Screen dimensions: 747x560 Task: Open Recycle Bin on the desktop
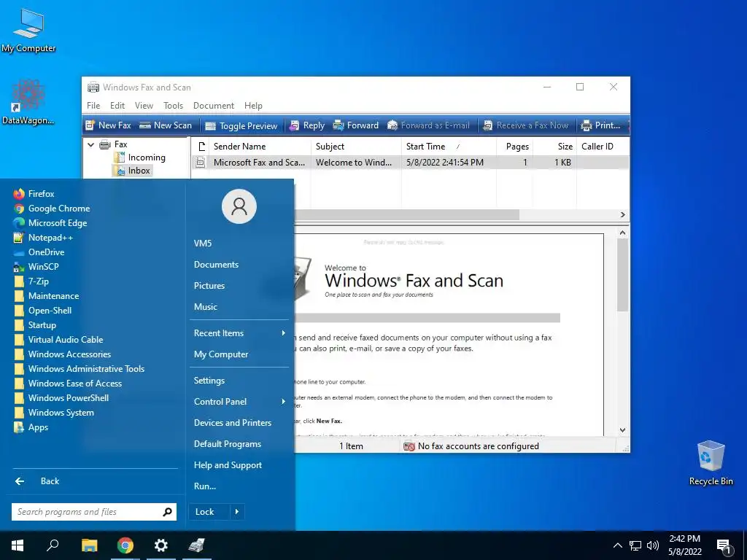(711, 463)
